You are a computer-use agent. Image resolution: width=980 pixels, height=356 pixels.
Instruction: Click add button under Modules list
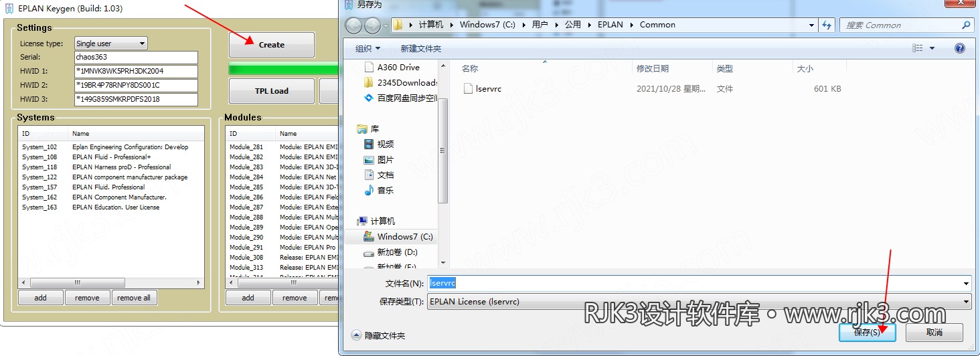tap(248, 298)
